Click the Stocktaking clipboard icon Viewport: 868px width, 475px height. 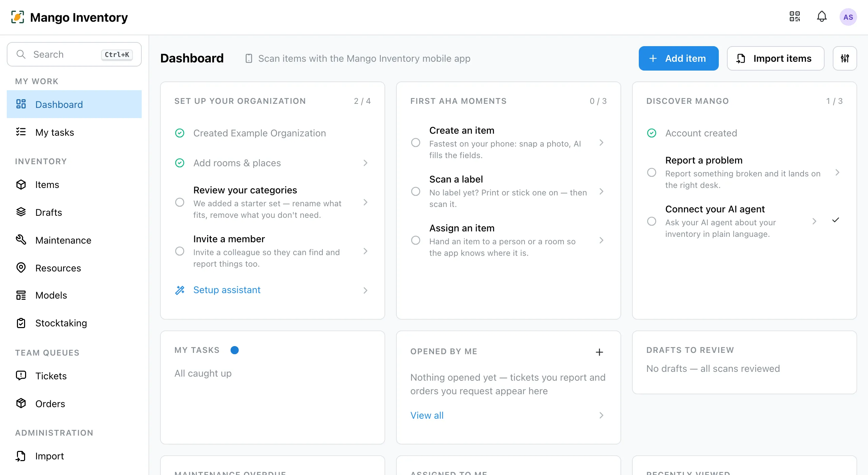tap(21, 323)
